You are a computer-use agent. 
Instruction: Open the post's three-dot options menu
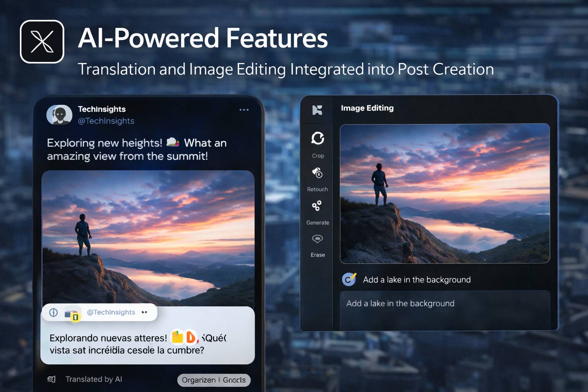(x=244, y=110)
